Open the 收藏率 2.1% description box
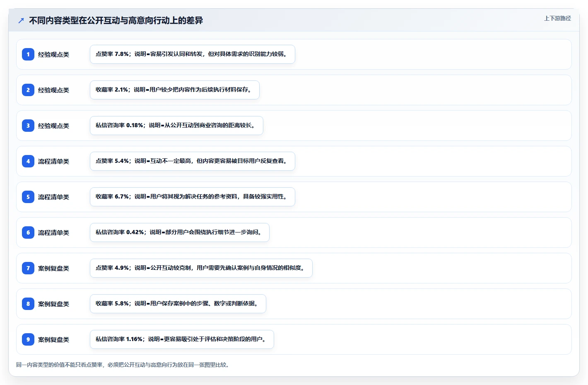The height and width of the screenshot is (385, 588). point(175,90)
